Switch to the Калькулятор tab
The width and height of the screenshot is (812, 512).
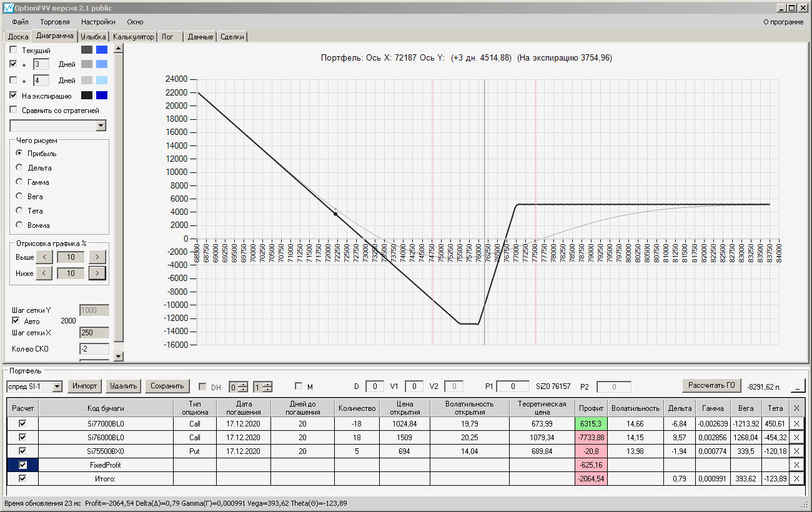click(134, 37)
